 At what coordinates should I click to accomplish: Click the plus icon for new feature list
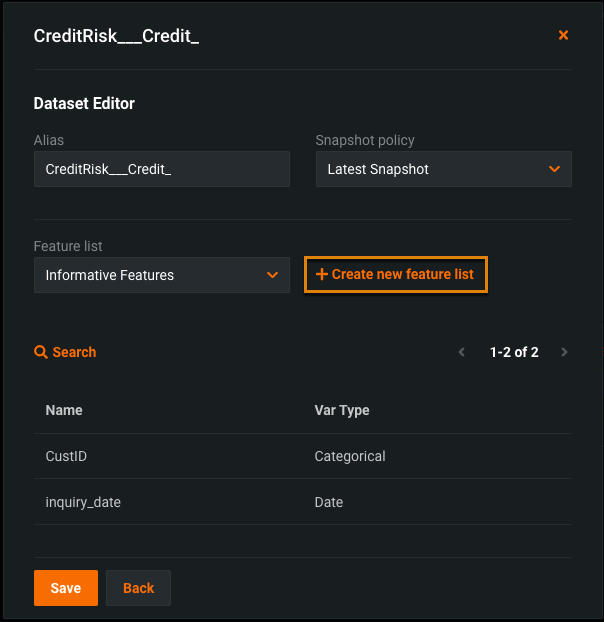pos(321,274)
